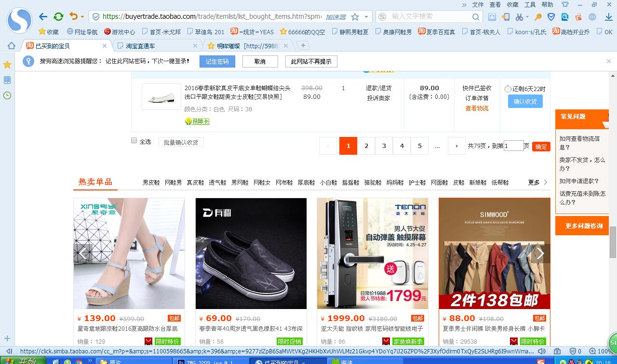Tick the 全选 select-all checkbox
This screenshot has width=617, height=364.
click(134, 140)
